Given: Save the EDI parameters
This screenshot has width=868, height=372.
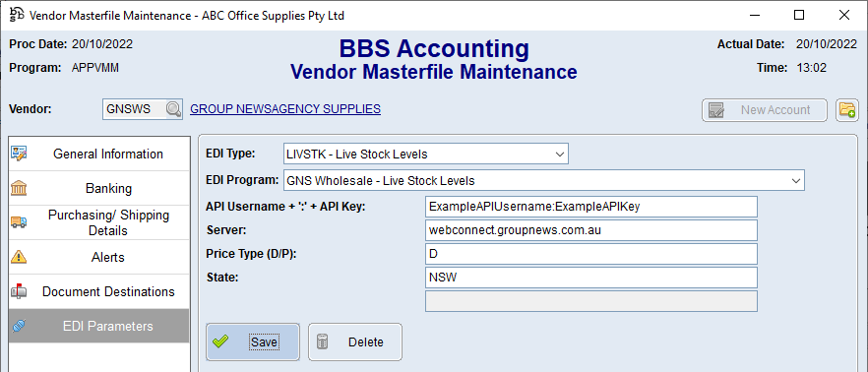Looking at the screenshot, I should (253, 342).
